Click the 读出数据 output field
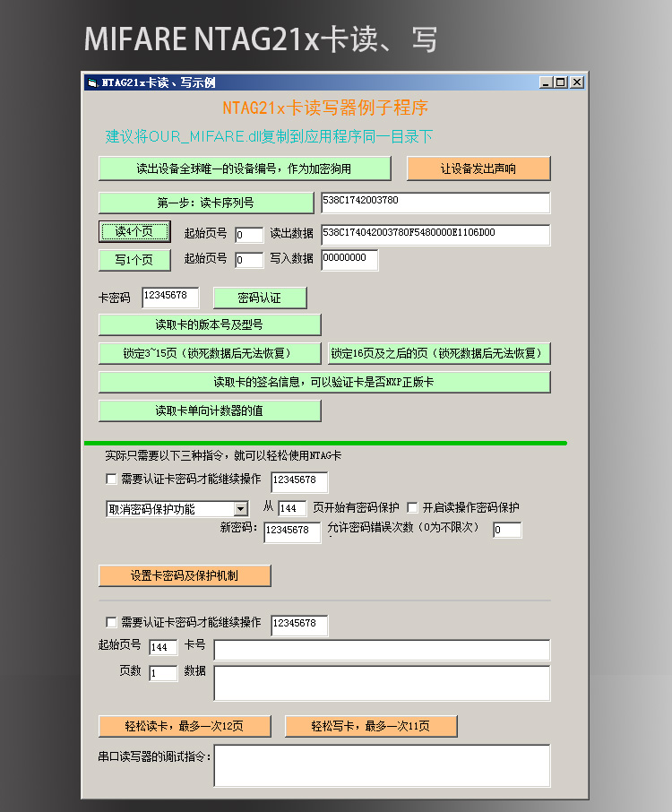Viewport: 672px width, 812px height. point(435,235)
